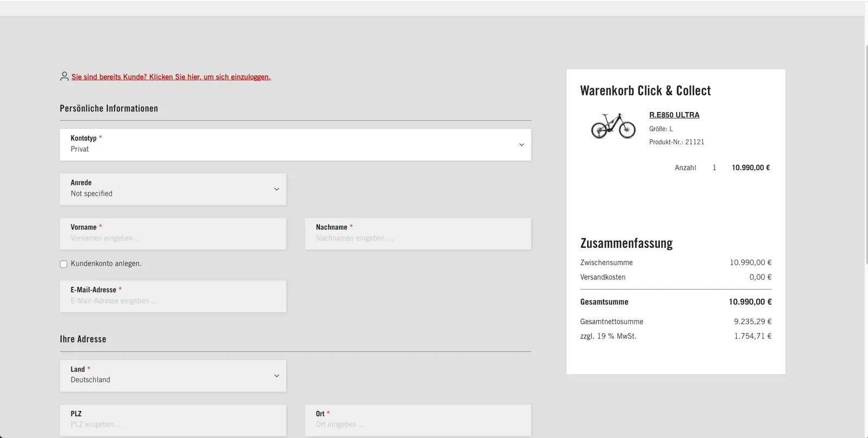Click the Kundenkonto anlegen label text
The width and height of the screenshot is (868, 438).
106,264
